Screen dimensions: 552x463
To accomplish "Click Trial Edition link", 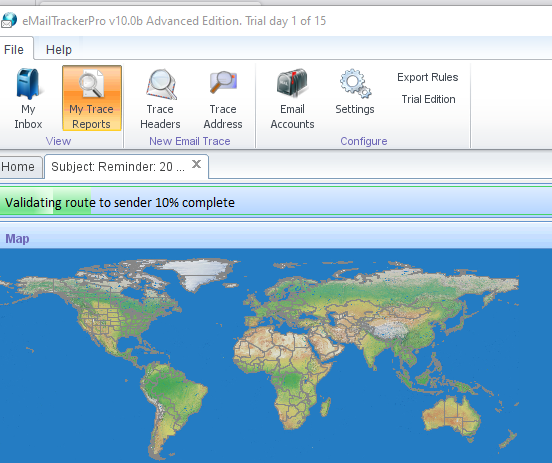I will (x=428, y=99).
